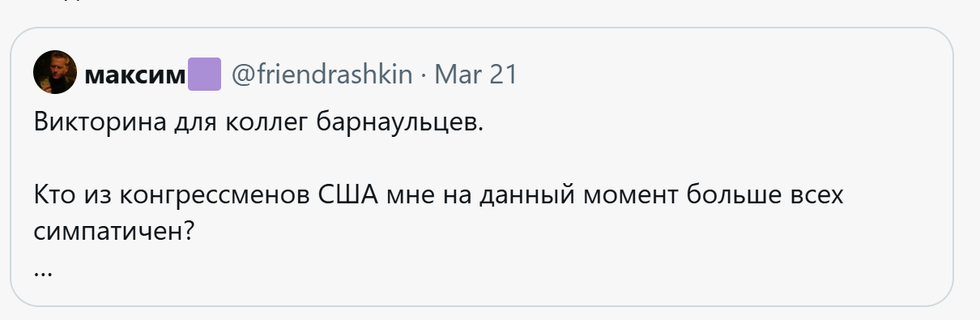Click the display name максим
Screen dimensions: 980x320
[135, 75]
